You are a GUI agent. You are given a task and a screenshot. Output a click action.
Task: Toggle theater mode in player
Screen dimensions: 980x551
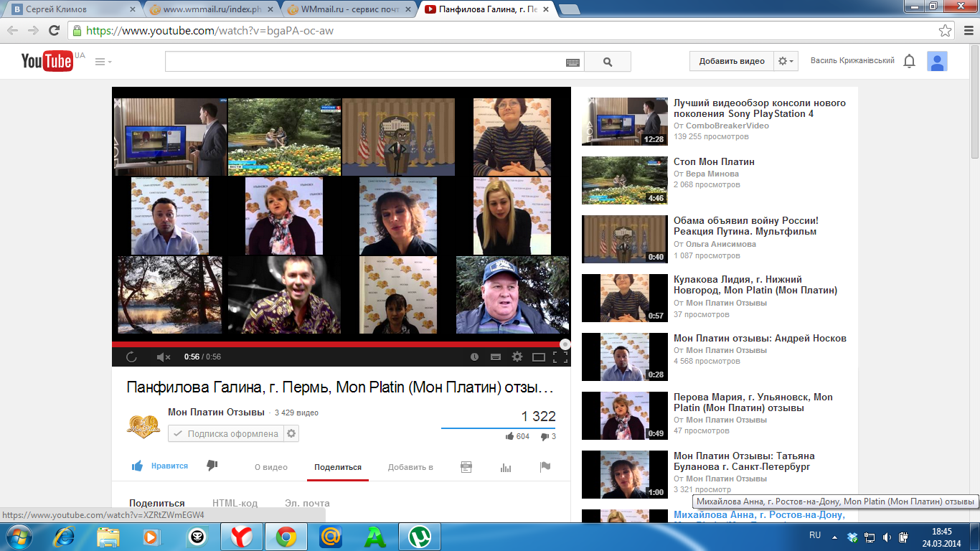[x=539, y=357]
